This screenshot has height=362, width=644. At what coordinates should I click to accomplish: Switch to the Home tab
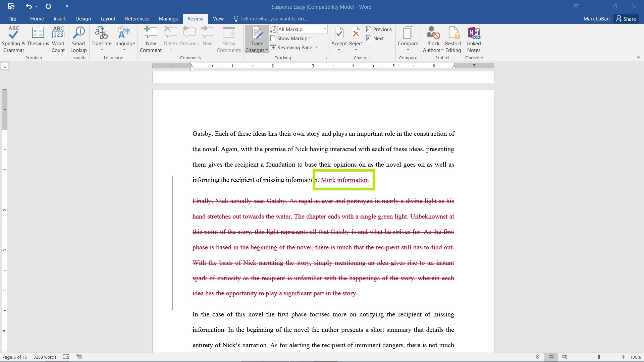coord(37,19)
